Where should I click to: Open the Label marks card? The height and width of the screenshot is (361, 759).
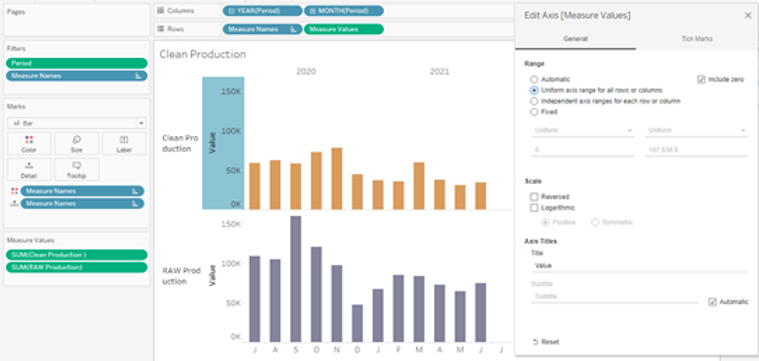click(124, 144)
